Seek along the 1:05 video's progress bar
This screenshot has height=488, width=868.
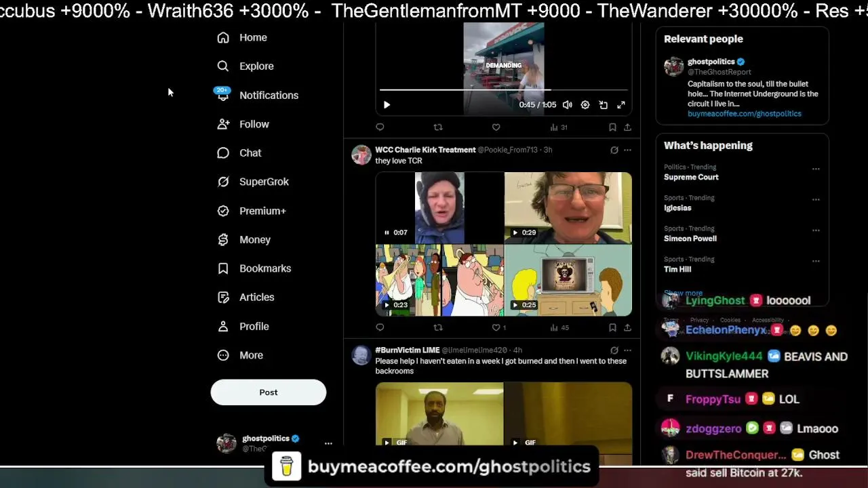point(503,89)
